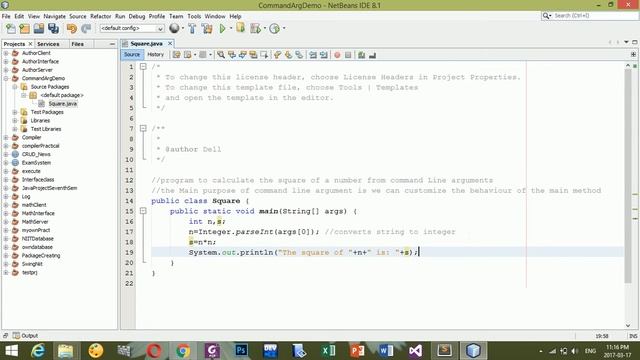Click the INS insert mode status indicator
This screenshot has height=360, width=640.
[x=633, y=336]
